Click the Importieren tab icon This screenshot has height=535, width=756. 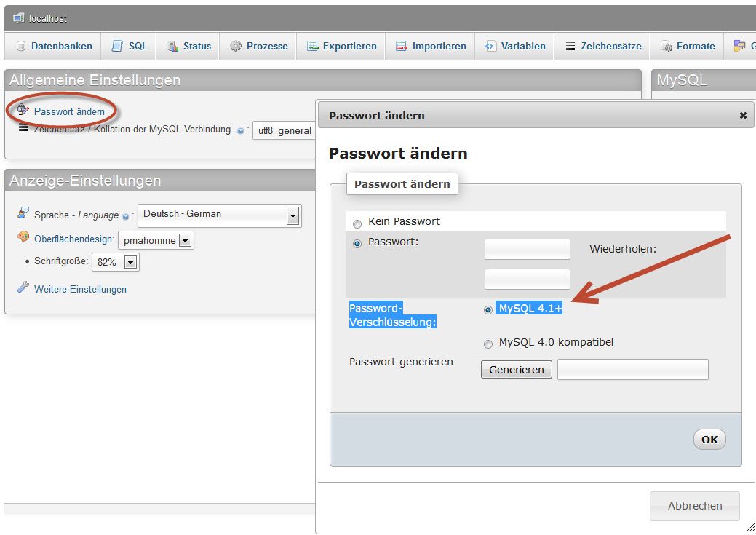(x=401, y=46)
